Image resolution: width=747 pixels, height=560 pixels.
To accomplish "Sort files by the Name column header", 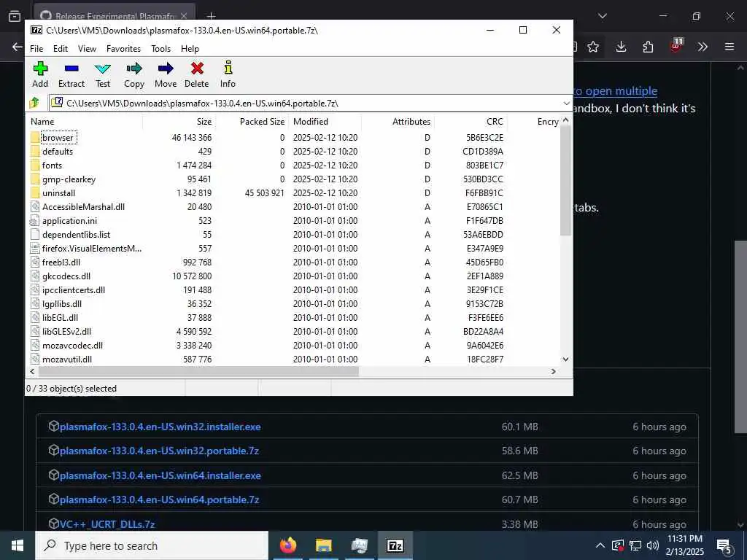I will pyautogui.click(x=85, y=122).
